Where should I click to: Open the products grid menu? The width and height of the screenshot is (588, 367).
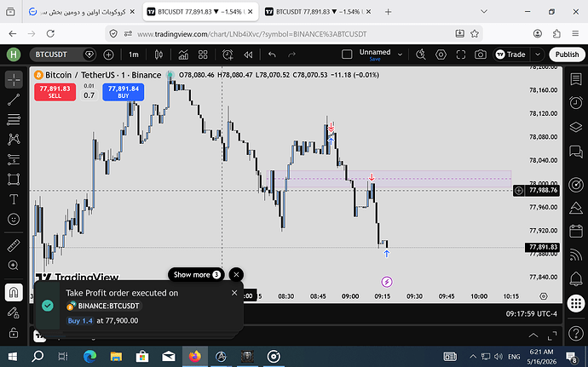[x=575, y=303]
